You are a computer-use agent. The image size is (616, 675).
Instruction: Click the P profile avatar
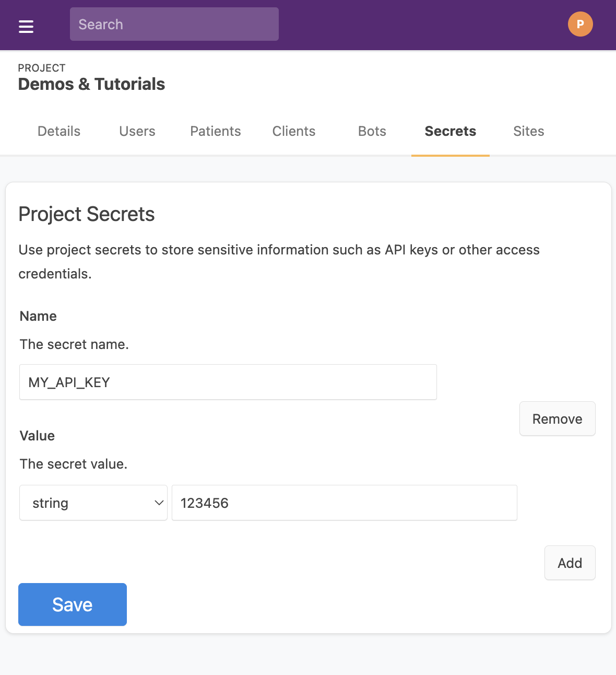point(580,24)
